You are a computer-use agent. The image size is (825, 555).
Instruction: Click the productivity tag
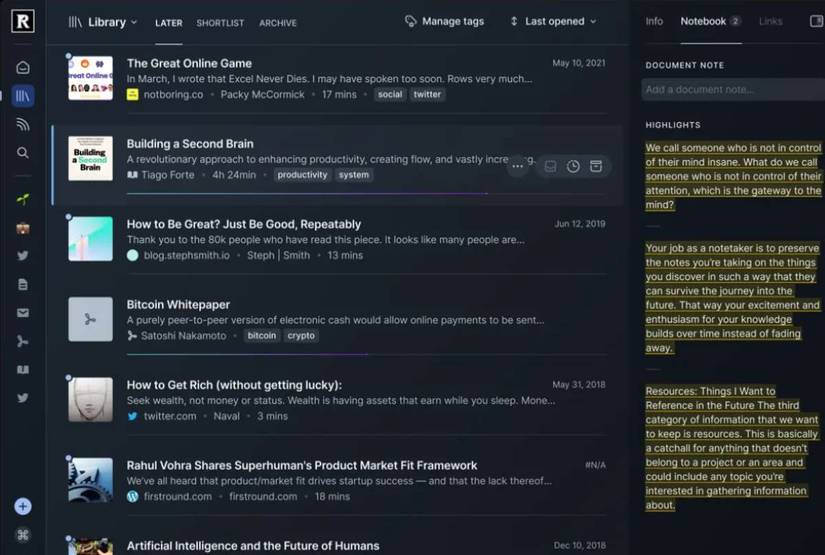coord(302,175)
